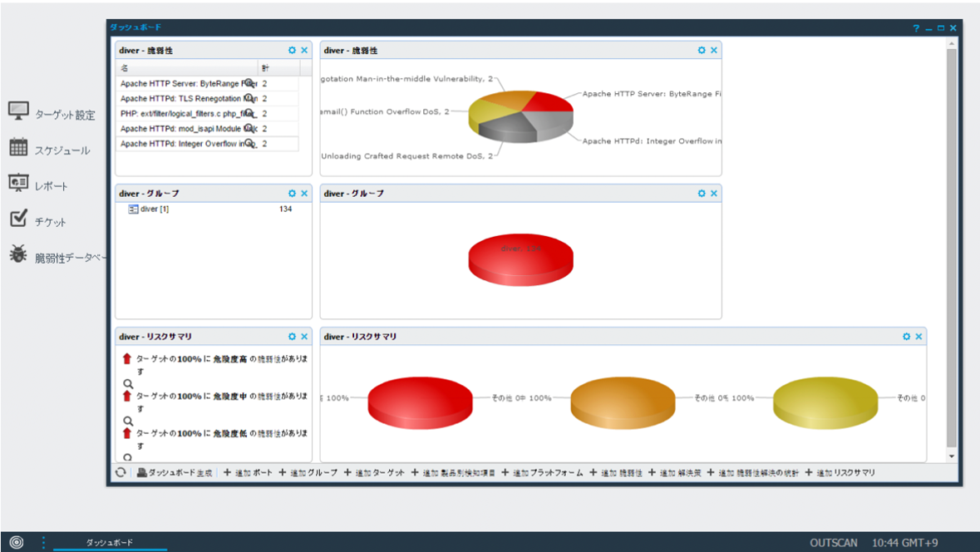Click magnifier below 危険度高 risk summary entry
The image size is (980, 552).
pyautogui.click(x=127, y=384)
